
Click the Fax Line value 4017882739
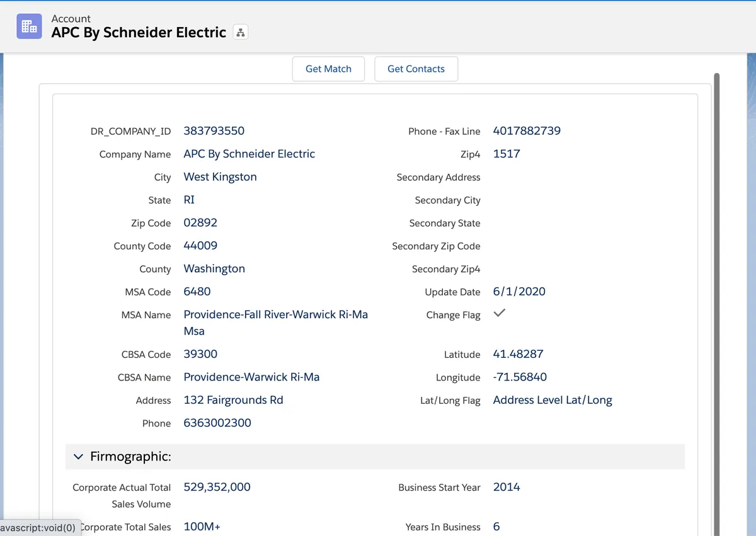[x=527, y=131]
